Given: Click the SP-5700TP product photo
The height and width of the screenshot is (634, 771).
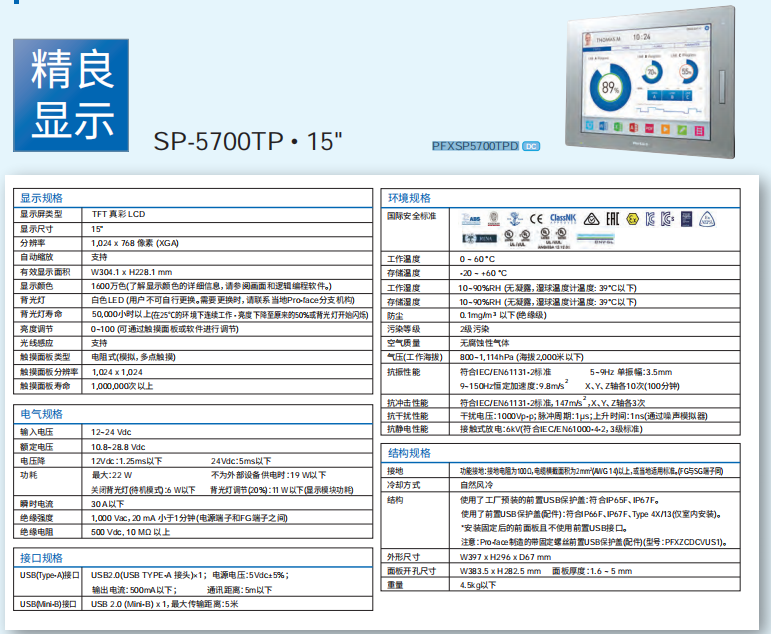Looking at the screenshot, I should [651, 82].
